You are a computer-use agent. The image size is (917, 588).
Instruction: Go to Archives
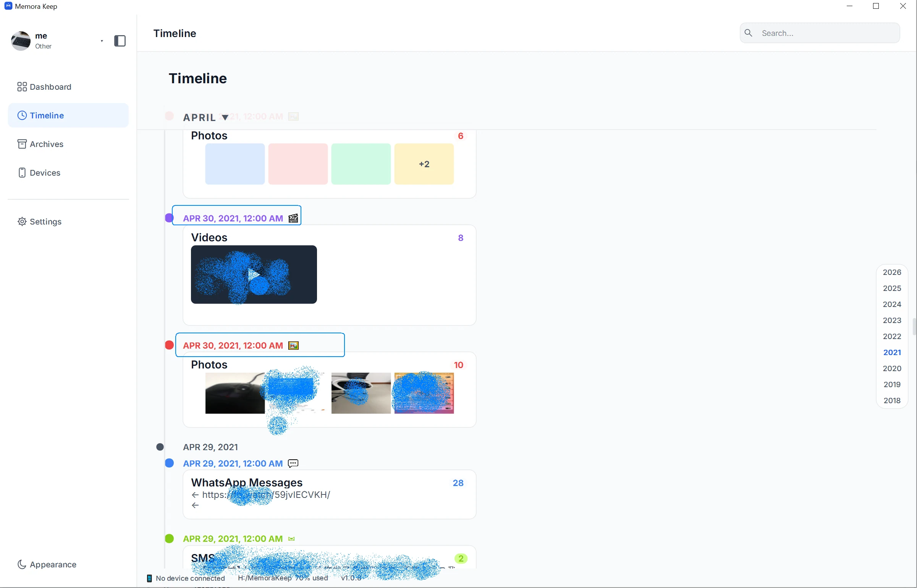click(68, 144)
